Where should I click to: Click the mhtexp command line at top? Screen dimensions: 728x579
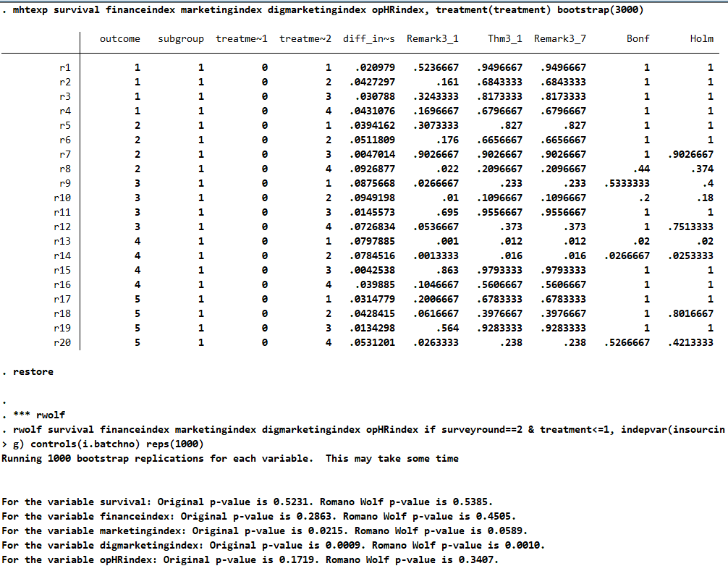tap(323, 9)
